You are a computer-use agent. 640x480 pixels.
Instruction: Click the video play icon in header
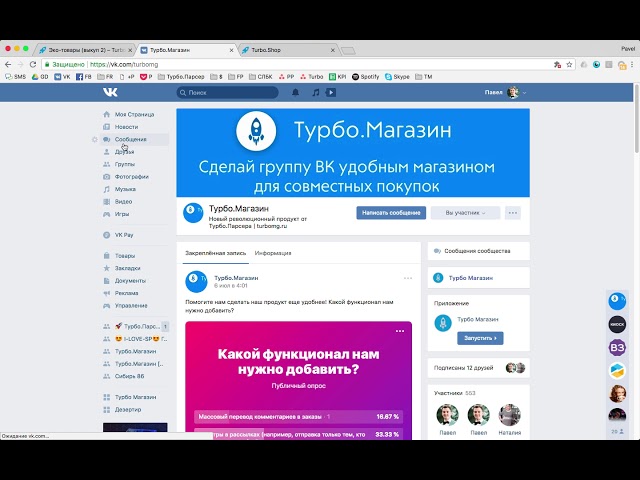coord(331,93)
